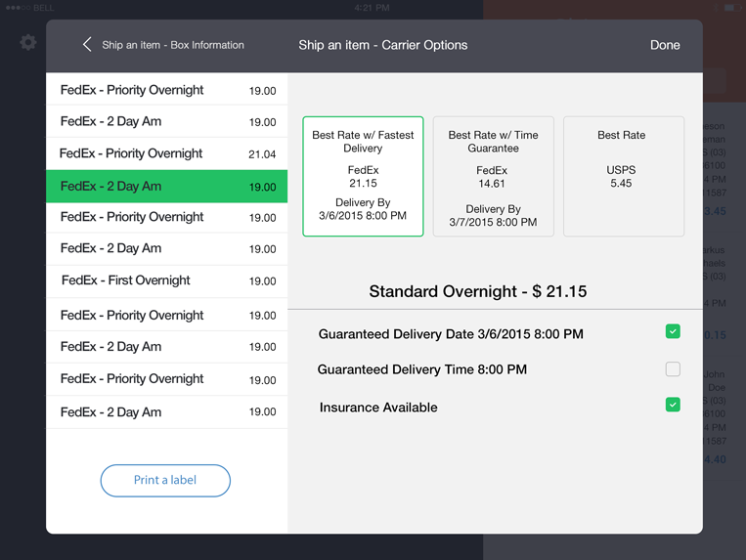Tap the green highlighted FedEx - 2 Day Am row
Image resolution: width=746 pixels, height=560 pixels.
coord(166,186)
